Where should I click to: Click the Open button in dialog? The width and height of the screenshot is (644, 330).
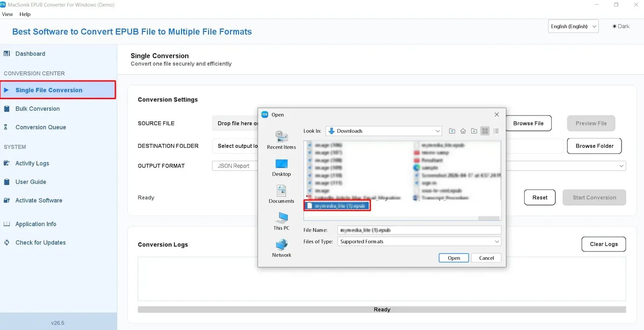pyautogui.click(x=454, y=258)
